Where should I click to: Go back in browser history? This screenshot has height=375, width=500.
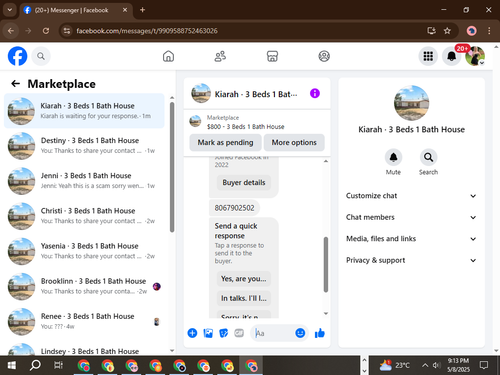pyautogui.click(x=11, y=31)
